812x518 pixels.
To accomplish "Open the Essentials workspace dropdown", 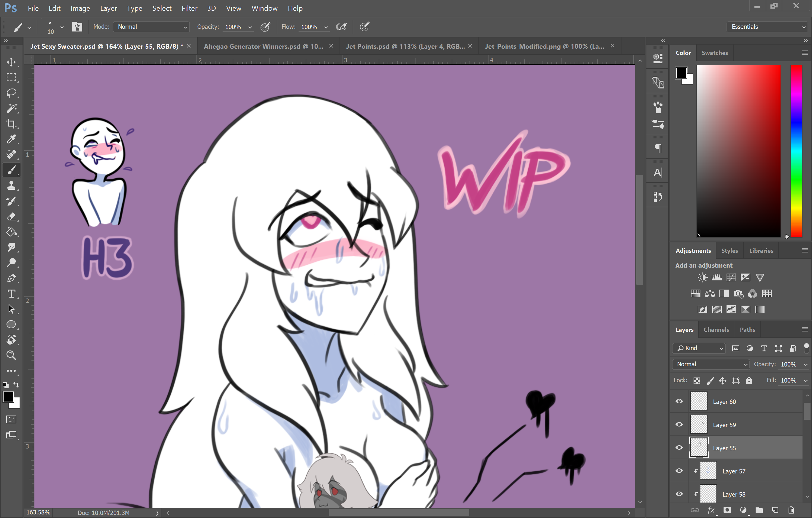I will tap(768, 27).
